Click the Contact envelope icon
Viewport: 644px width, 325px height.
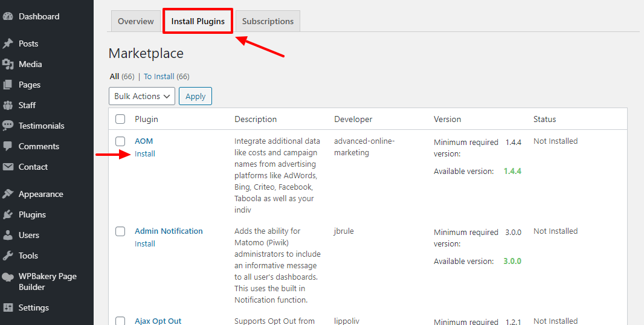(x=8, y=167)
